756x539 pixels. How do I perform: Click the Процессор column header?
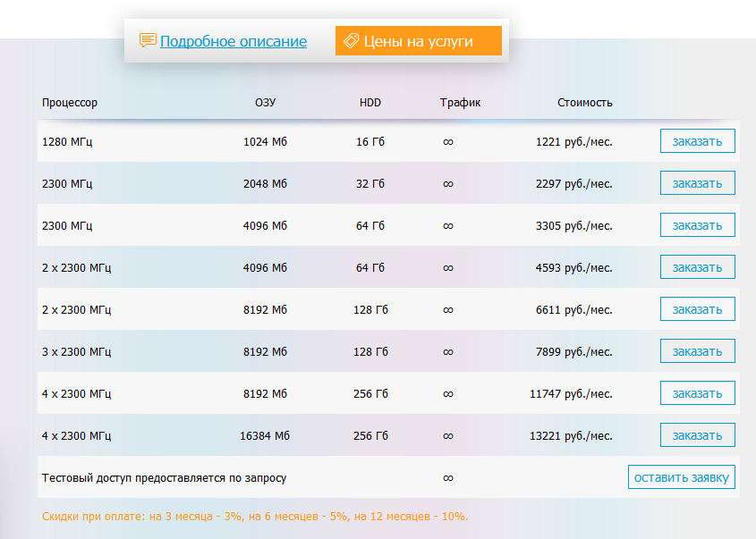(70, 103)
